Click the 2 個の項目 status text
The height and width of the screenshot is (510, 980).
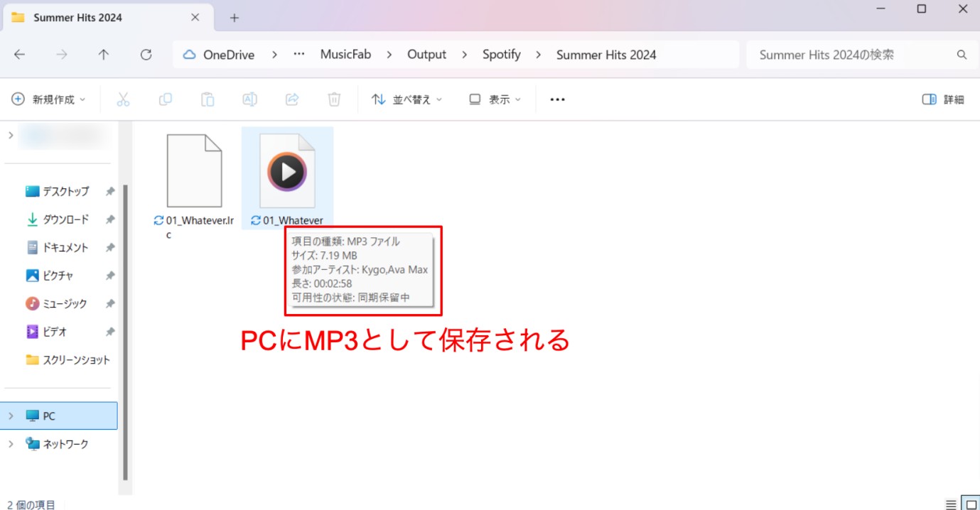(31, 504)
